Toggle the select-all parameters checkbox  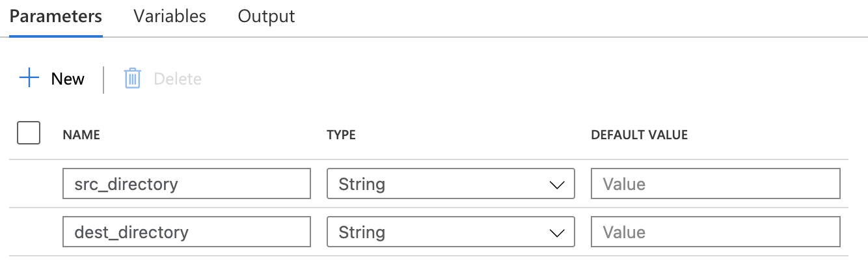click(x=29, y=133)
